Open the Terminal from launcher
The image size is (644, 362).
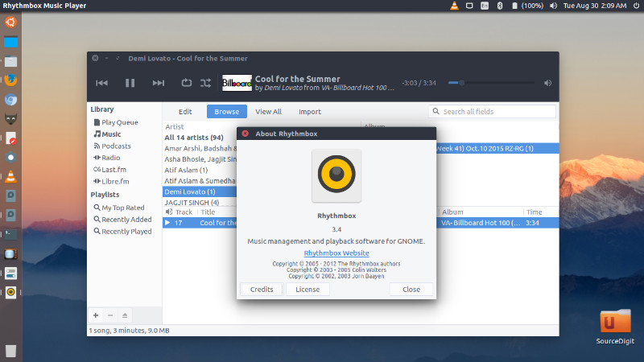tap(10, 234)
